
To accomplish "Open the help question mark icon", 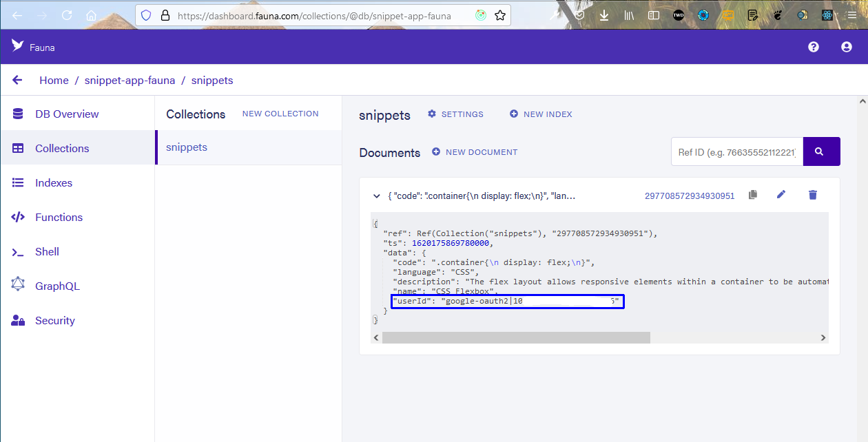I will tap(814, 47).
